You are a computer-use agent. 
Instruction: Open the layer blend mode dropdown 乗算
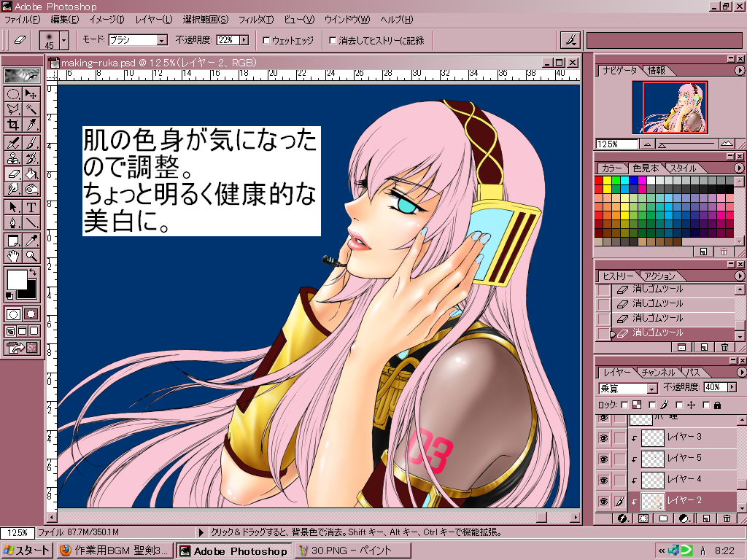point(651,389)
